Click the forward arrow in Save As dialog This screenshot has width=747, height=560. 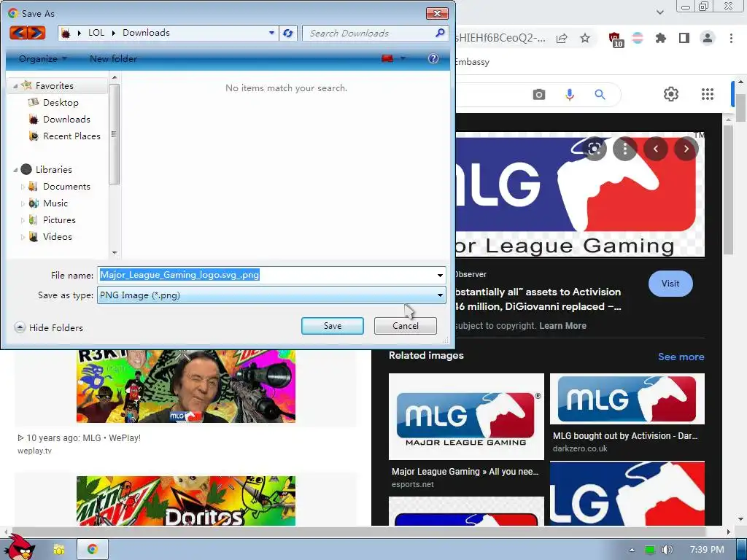pyautogui.click(x=36, y=33)
